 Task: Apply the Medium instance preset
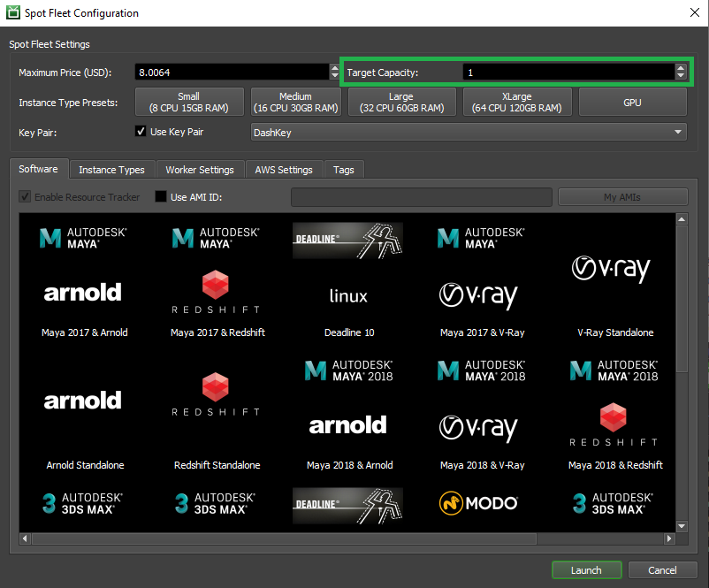296,103
